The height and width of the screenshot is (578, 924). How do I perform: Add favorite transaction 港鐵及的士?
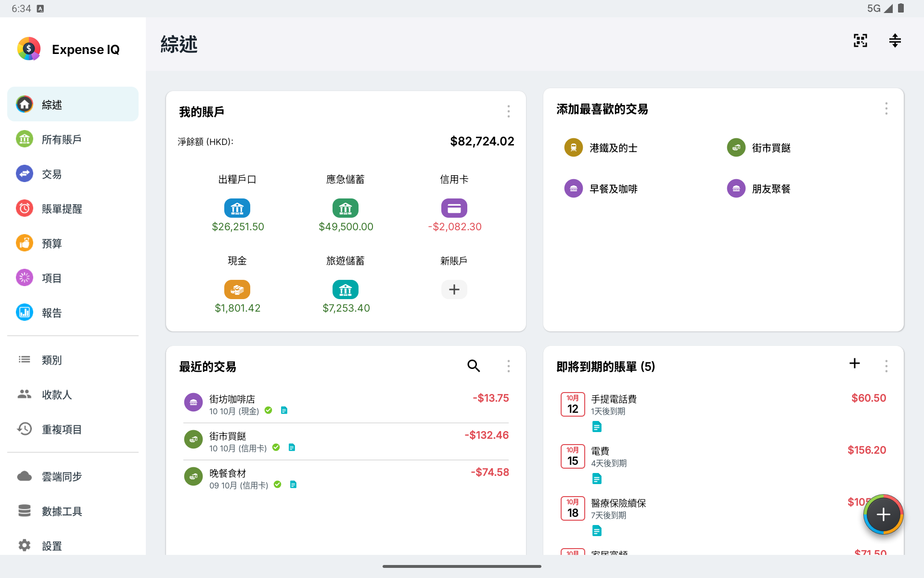[601, 148]
